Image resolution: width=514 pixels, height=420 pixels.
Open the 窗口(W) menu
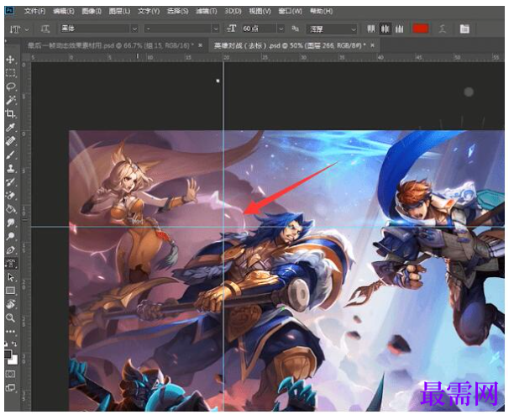290,11
